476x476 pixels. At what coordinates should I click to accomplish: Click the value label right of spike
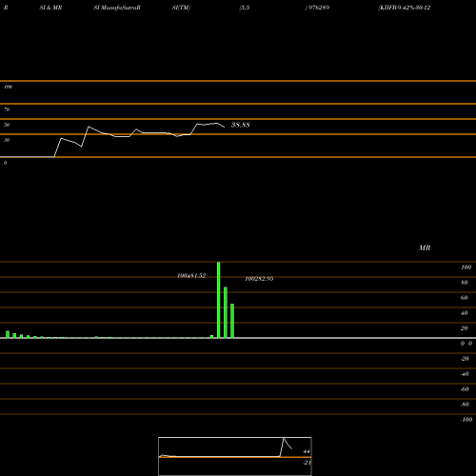coord(259,279)
